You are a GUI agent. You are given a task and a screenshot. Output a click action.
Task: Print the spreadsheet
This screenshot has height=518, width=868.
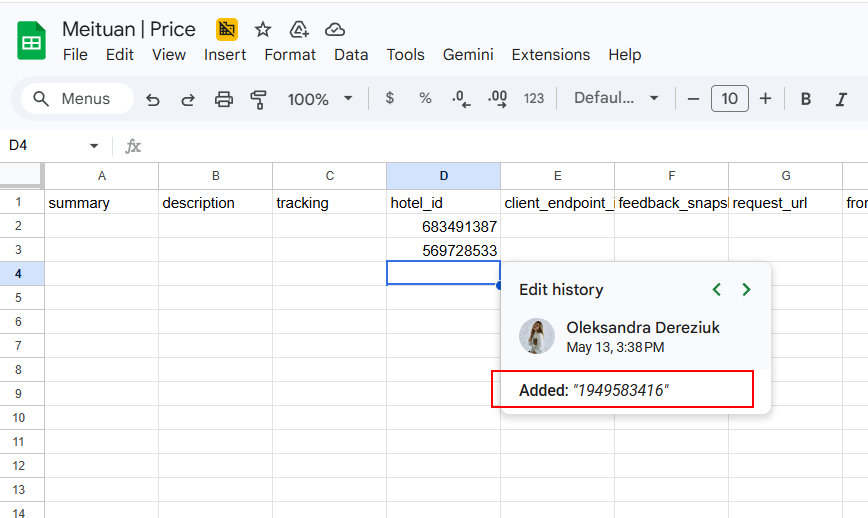tap(224, 99)
